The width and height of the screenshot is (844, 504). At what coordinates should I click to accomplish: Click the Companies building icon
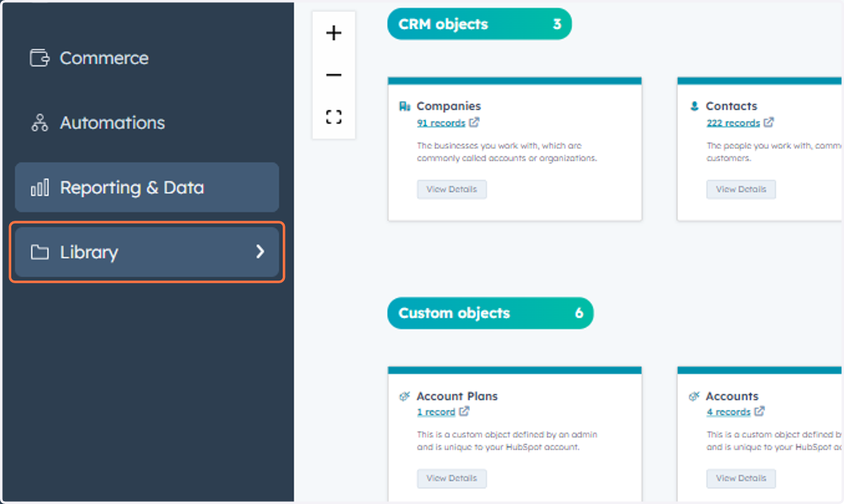pos(404,107)
